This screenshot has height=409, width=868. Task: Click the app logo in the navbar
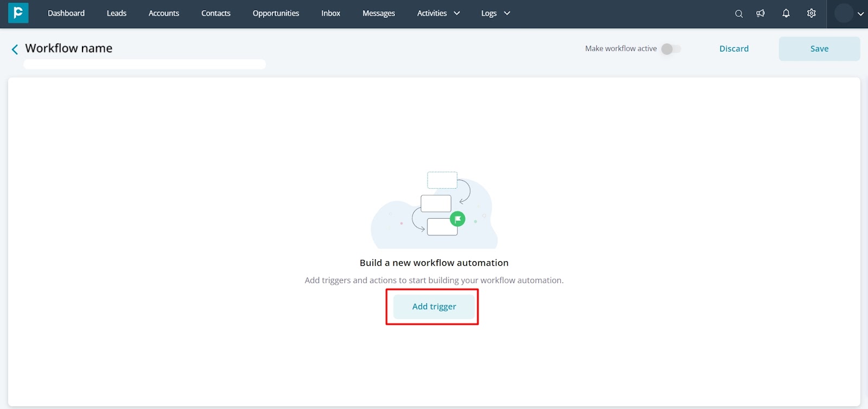(18, 13)
